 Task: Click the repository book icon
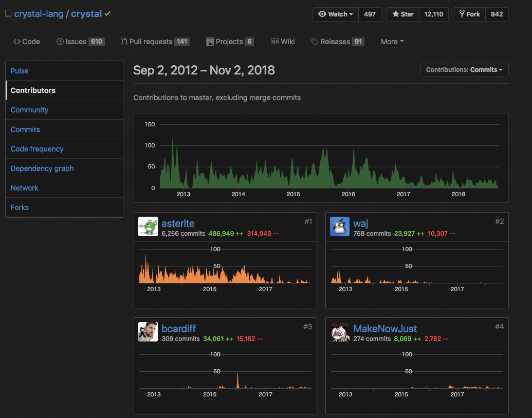(x=8, y=14)
